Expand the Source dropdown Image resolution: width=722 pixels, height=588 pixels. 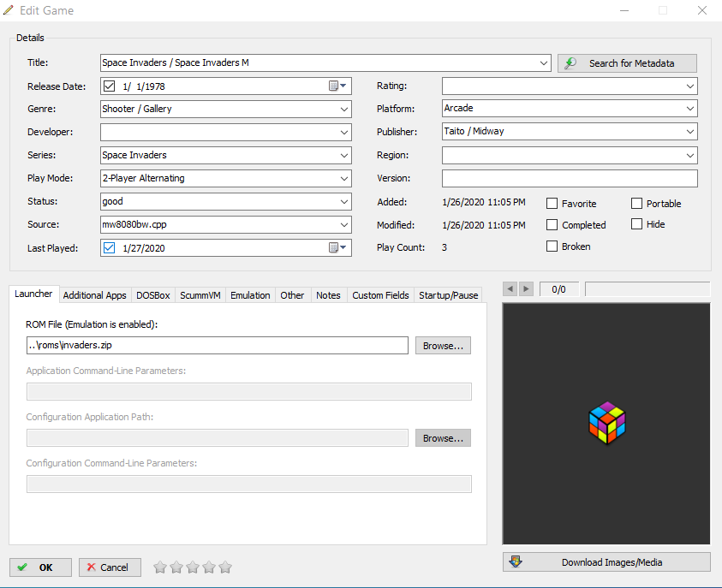pyautogui.click(x=344, y=224)
